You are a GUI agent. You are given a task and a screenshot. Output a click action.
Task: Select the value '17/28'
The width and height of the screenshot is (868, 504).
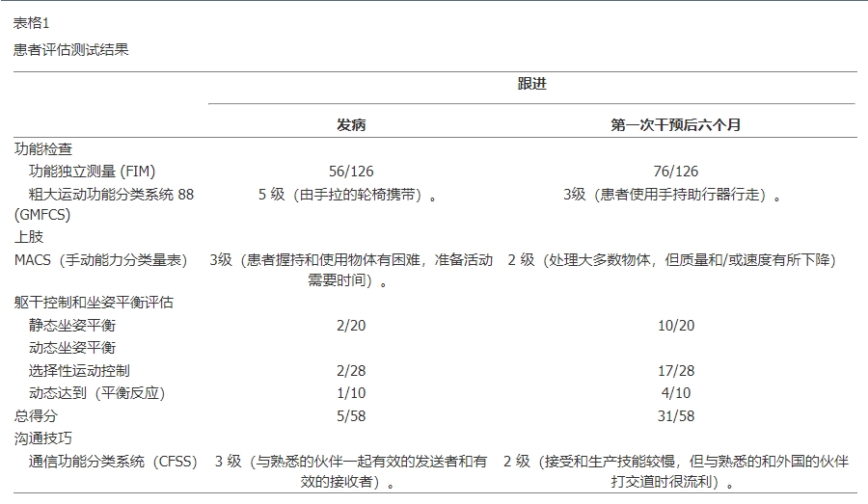(675, 371)
